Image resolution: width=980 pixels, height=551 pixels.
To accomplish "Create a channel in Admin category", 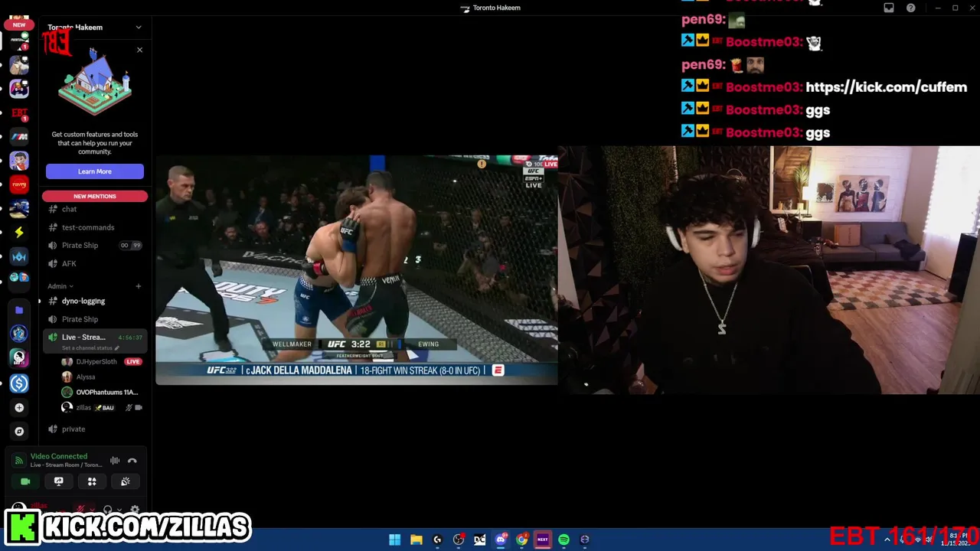I will 139,286.
